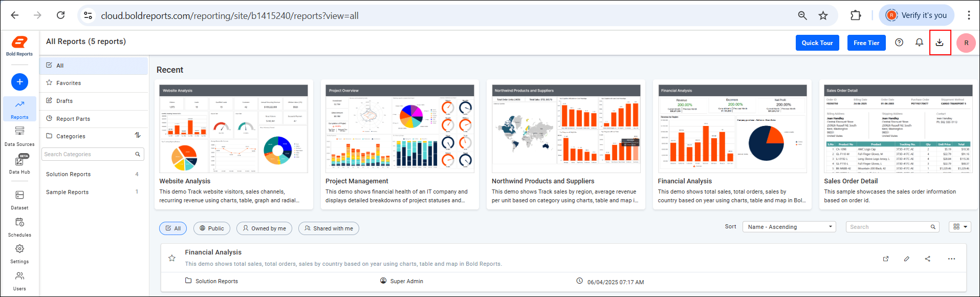Click the browser back arrow

pyautogui.click(x=15, y=15)
